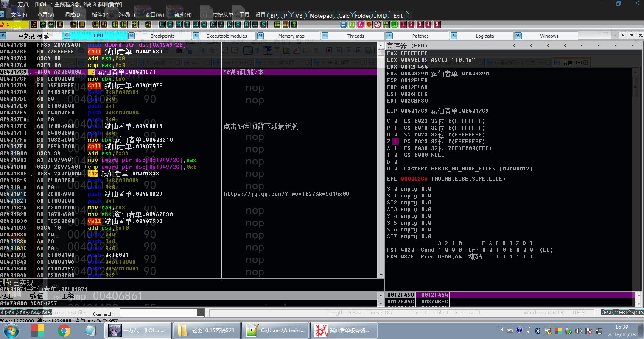
Task: Restart the debugged program with green arrow icon
Action: [43, 24]
